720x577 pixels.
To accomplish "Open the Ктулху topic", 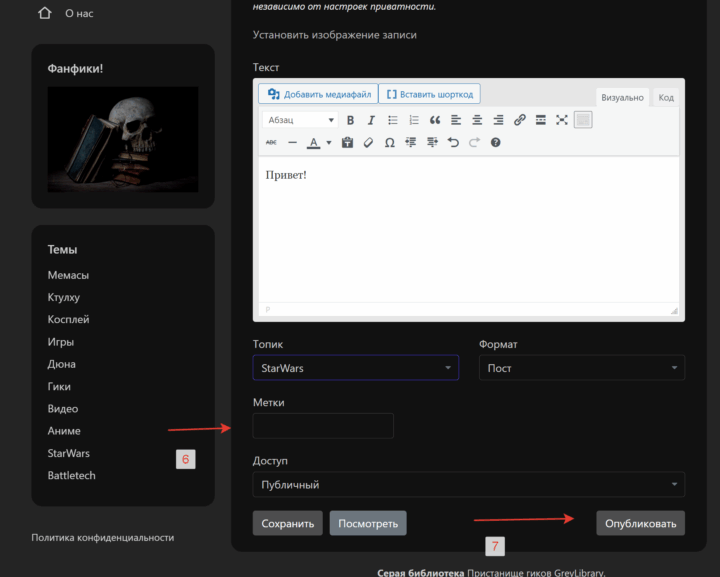I will [x=64, y=297].
